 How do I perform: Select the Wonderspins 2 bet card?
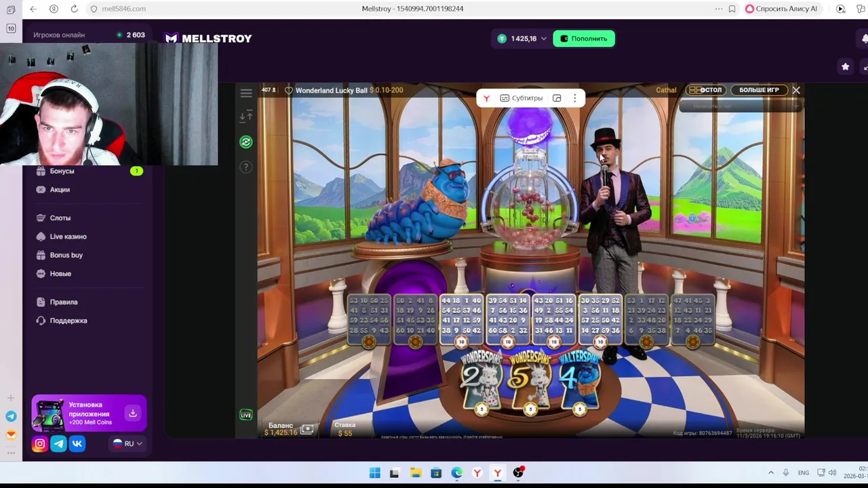coord(481,381)
